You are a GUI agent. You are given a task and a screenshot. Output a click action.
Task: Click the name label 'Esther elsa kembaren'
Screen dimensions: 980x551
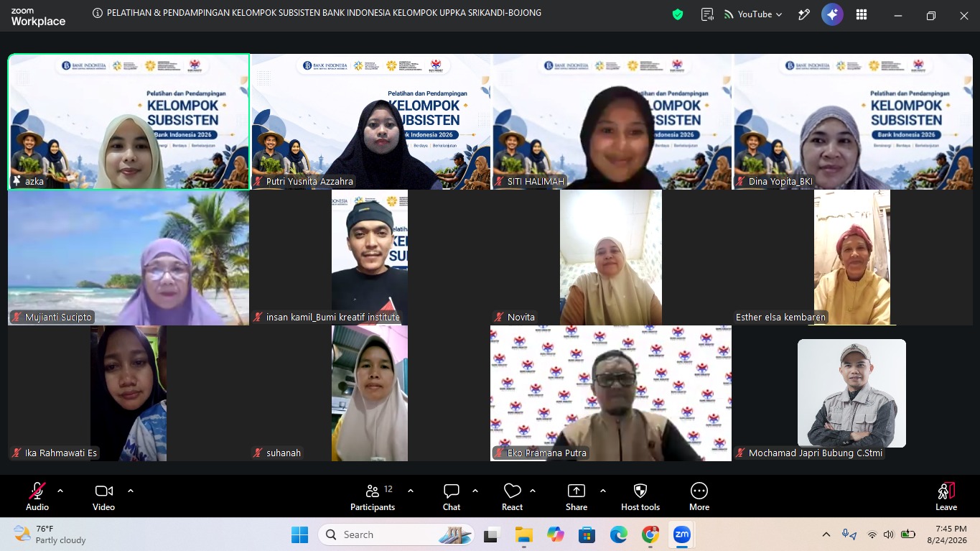pyautogui.click(x=780, y=317)
